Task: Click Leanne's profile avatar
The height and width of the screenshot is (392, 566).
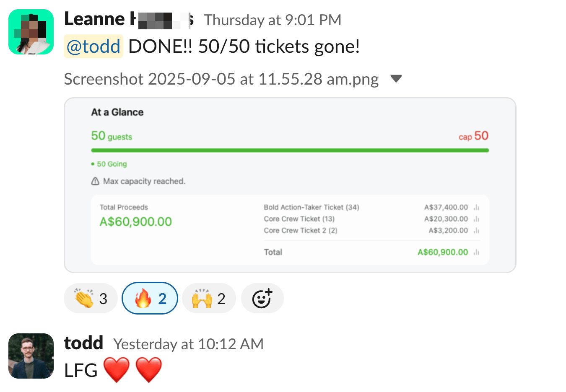Action: 31,32
